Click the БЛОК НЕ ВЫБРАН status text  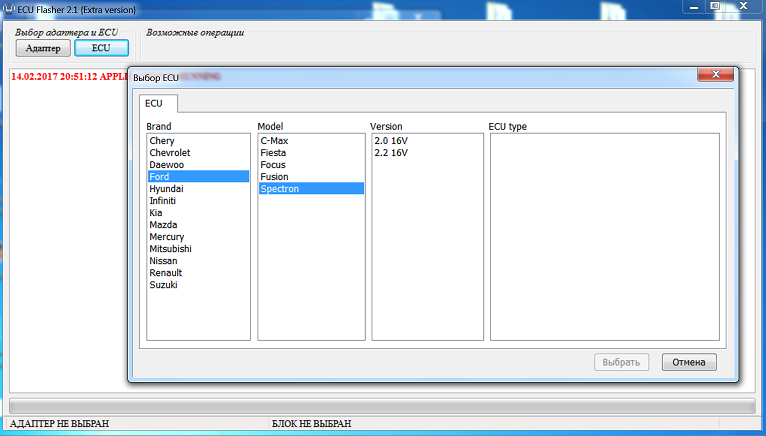pyautogui.click(x=311, y=423)
